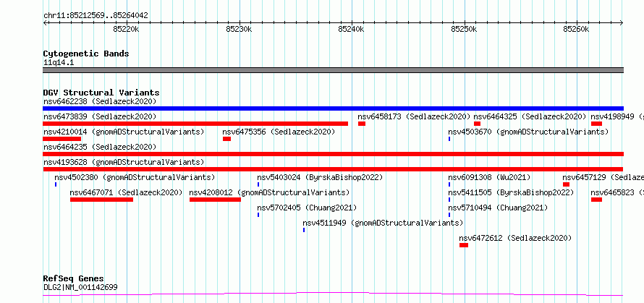Screen dimensions: 644x303
Task: Select the Cytogenetic Bands track title
Action: [x=86, y=54]
